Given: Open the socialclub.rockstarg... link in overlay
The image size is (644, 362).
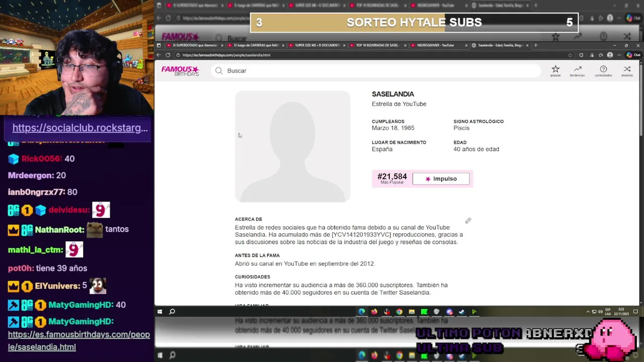Looking at the screenshot, I should pyautogui.click(x=80, y=128).
